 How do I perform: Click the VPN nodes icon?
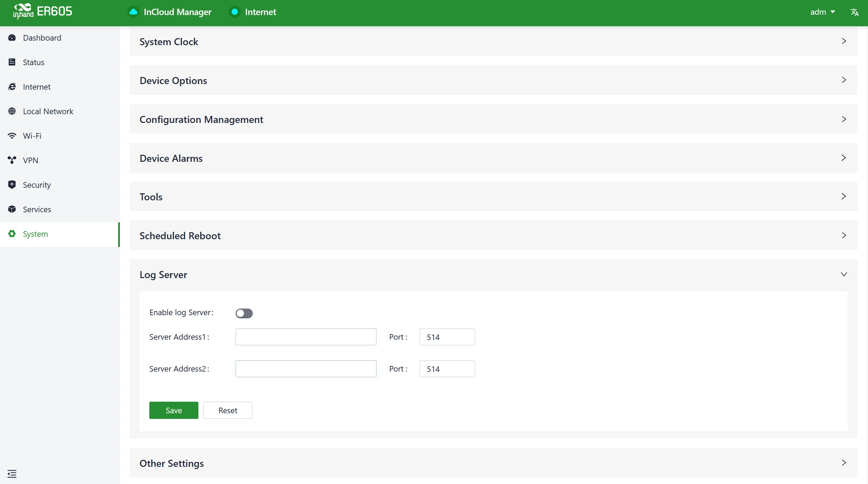click(x=12, y=160)
